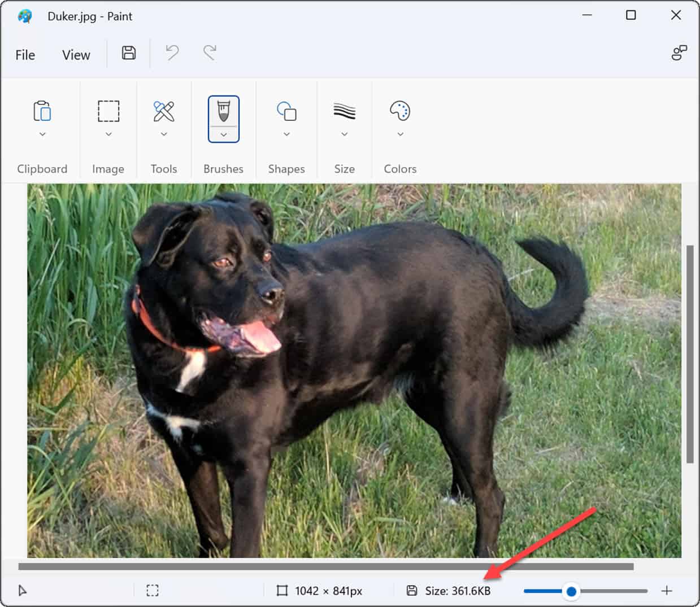
Task: Click the settings gear at top right
Action: [679, 53]
